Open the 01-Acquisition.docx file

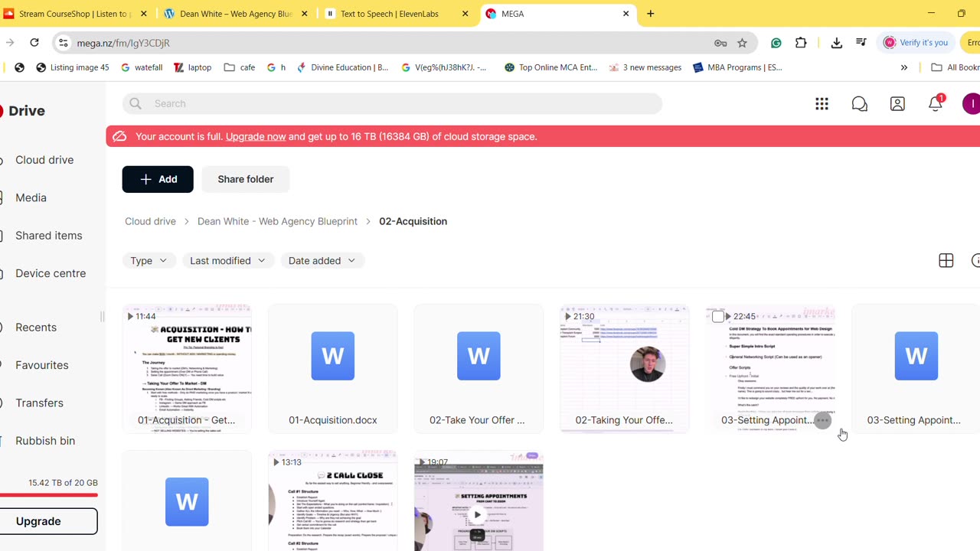[333, 369]
